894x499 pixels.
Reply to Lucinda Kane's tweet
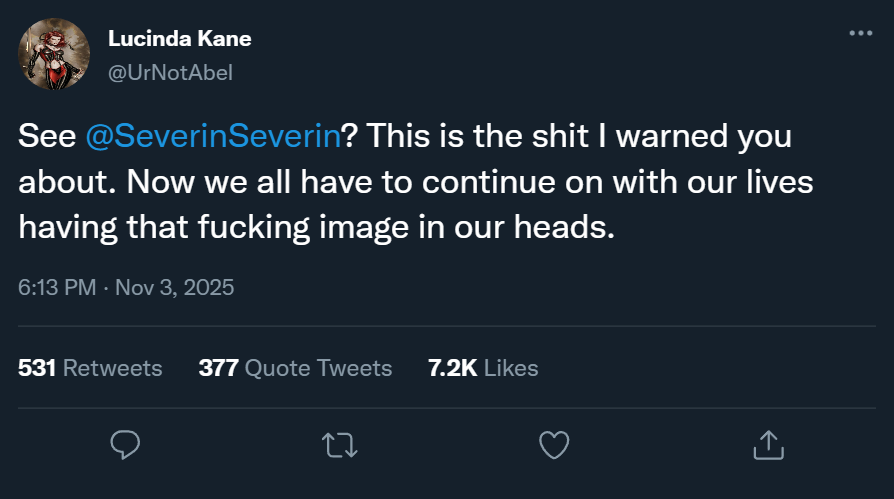click(x=125, y=443)
